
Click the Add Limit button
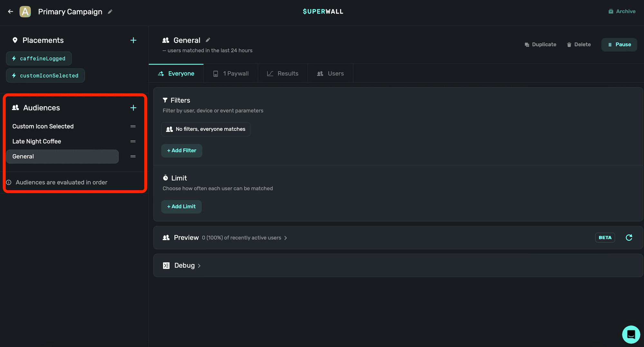point(181,207)
